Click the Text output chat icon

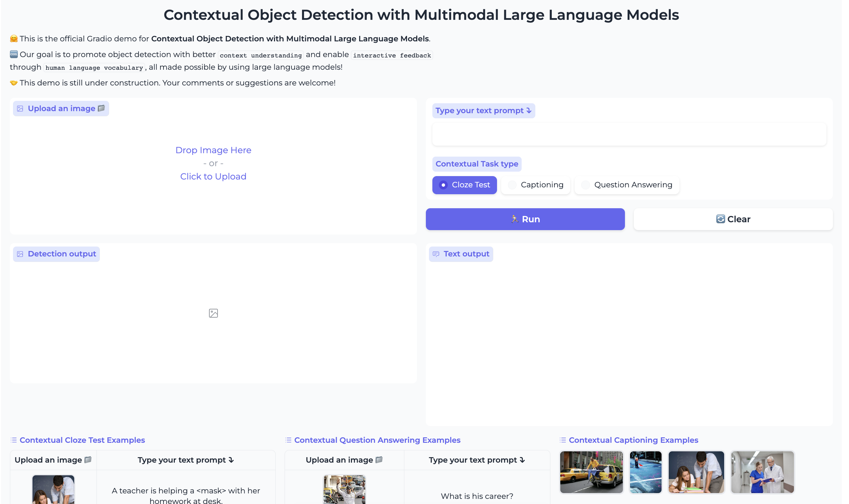[x=436, y=254]
